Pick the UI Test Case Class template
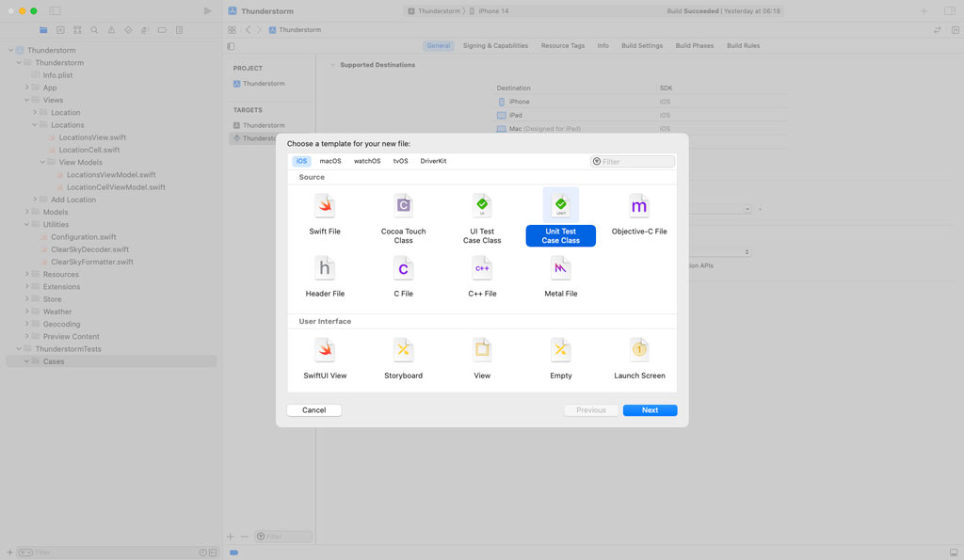Screen dimensions: 964x560 point(482,207)
